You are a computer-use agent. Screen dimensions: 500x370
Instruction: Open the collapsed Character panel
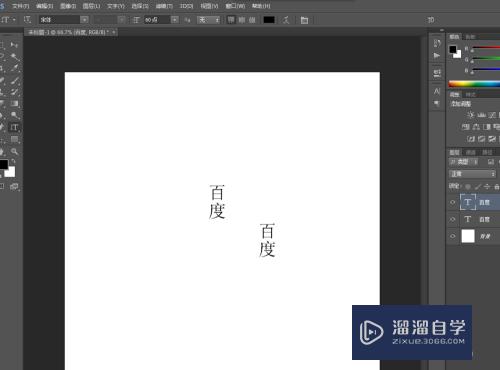tap(437, 91)
